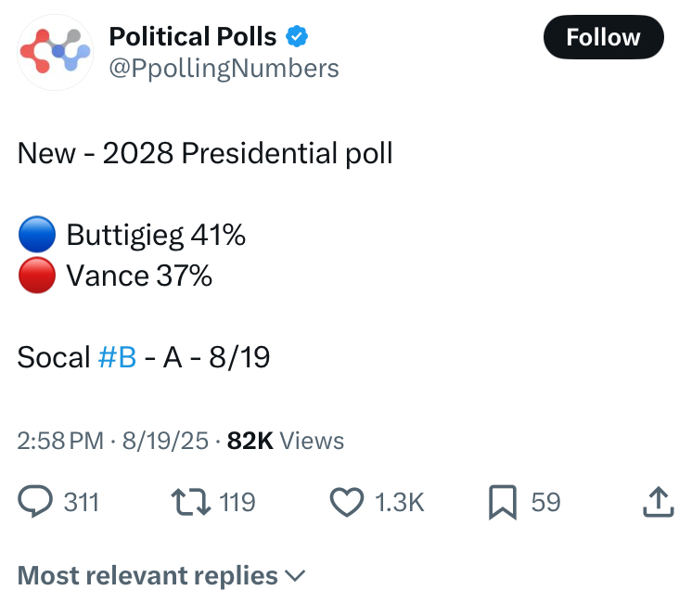The image size is (679, 616).
Task: Click the 119 reposts count
Action: 237,502
